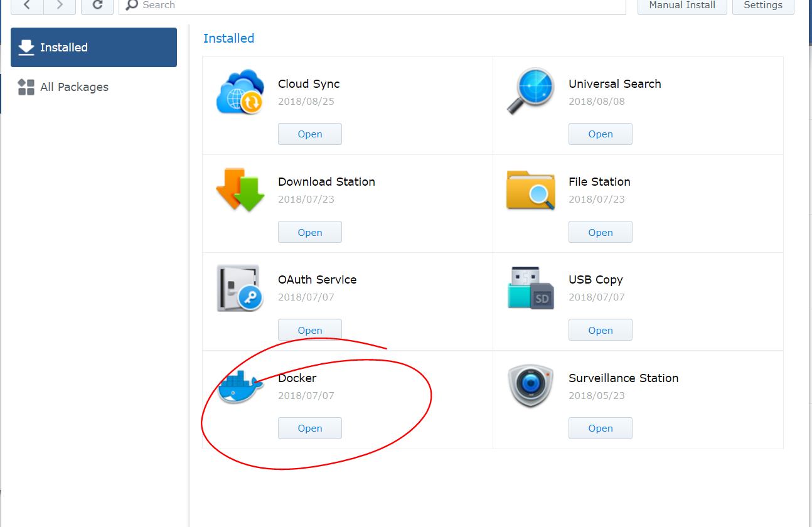The height and width of the screenshot is (527, 812).
Task: Focus the Search input field
Action: (372, 5)
